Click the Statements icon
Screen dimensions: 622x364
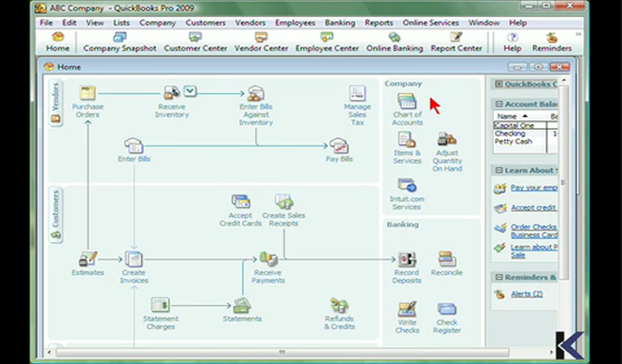pos(242,305)
